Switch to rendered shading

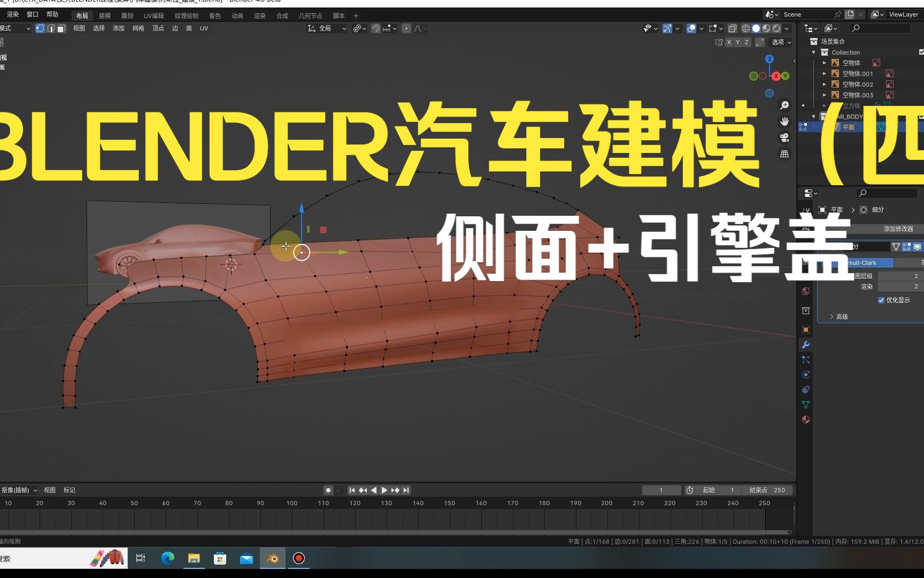point(776,28)
